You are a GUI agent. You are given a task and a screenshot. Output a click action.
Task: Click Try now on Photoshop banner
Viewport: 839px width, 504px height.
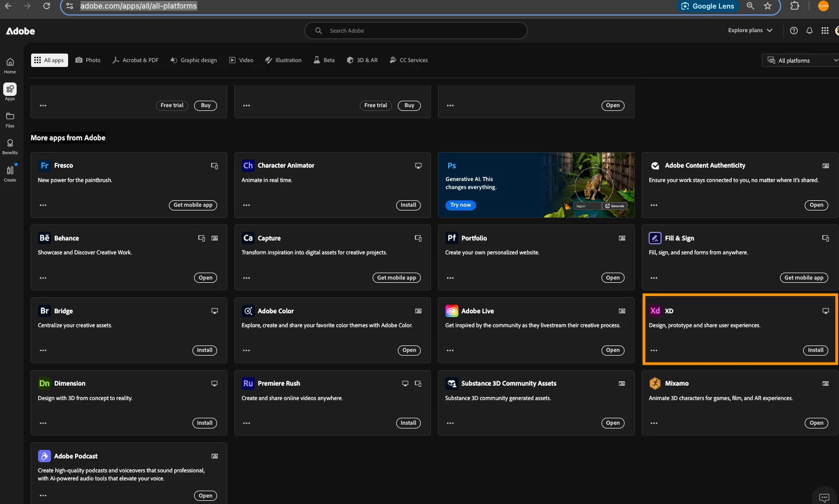click(x=461, y=205)
